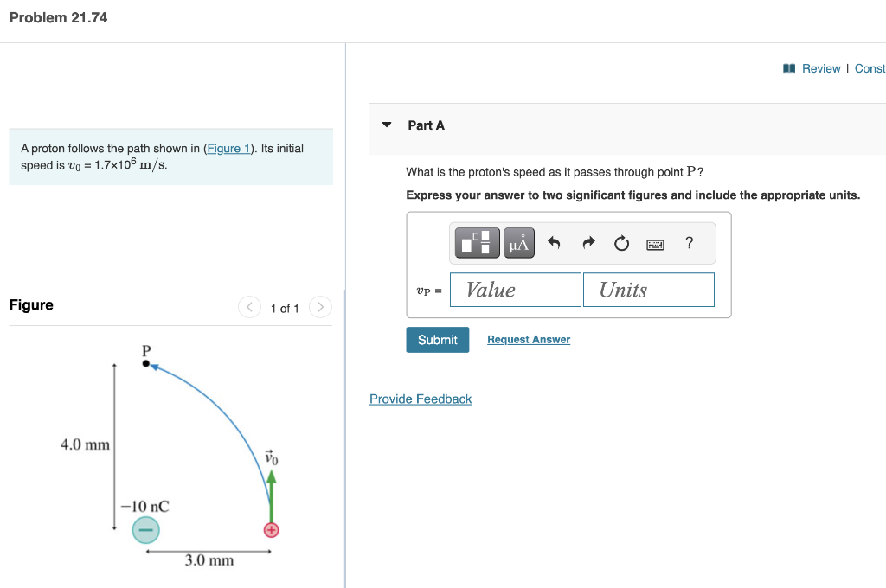Viewport: 886px width, 588px height.
Task: Submit the answer for Part A
Action: (x=437, y=340)
